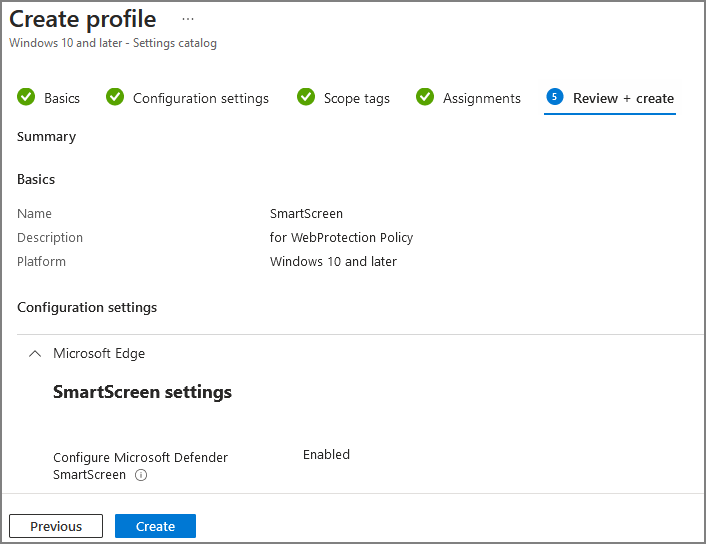Click the Enabled setting value

pos(326,455)
